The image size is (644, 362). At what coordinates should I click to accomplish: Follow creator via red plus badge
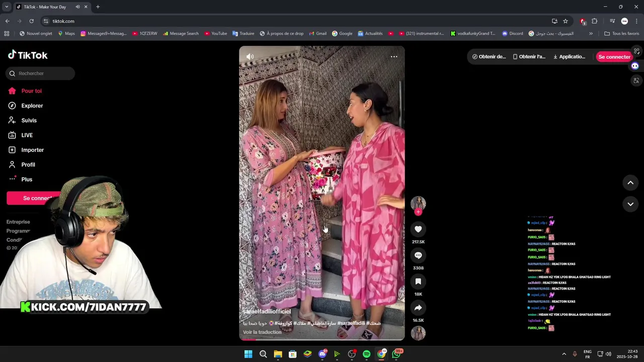[418, 212]
